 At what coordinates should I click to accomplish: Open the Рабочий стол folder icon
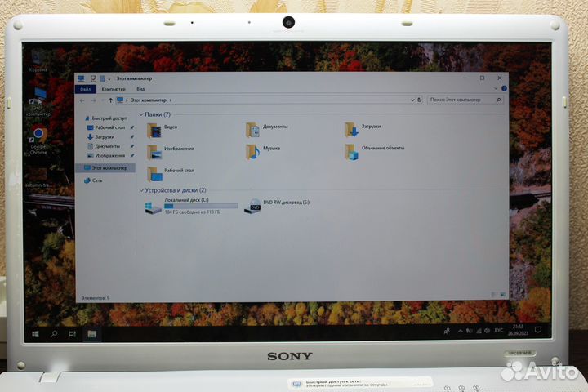click(x=154, y=174)
